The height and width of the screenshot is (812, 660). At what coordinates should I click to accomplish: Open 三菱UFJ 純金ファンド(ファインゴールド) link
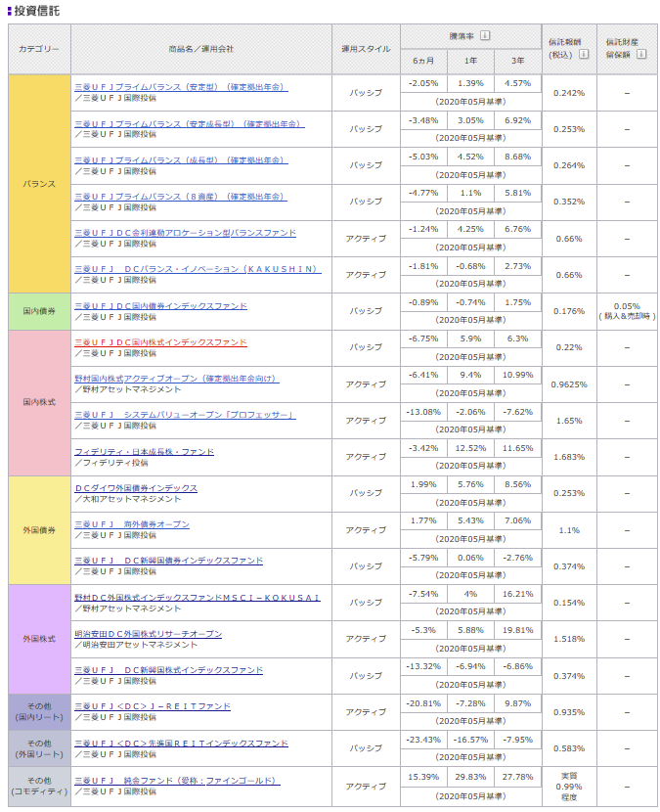[177, 780]
